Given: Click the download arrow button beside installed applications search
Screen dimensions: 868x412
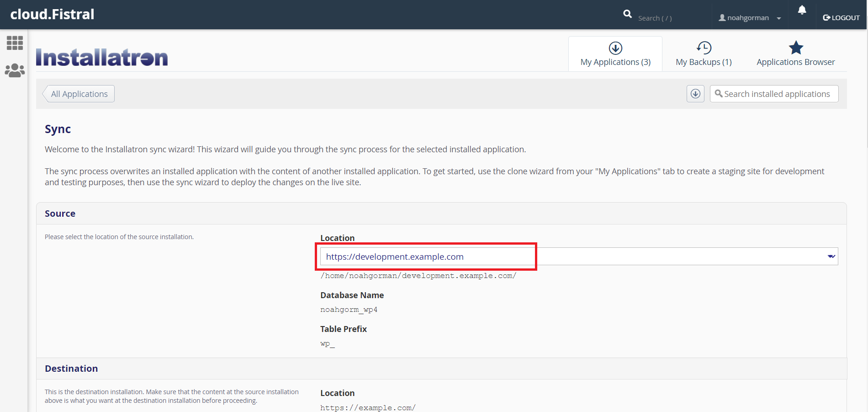Looking at the screenshot, I should [x=695, y=94].
